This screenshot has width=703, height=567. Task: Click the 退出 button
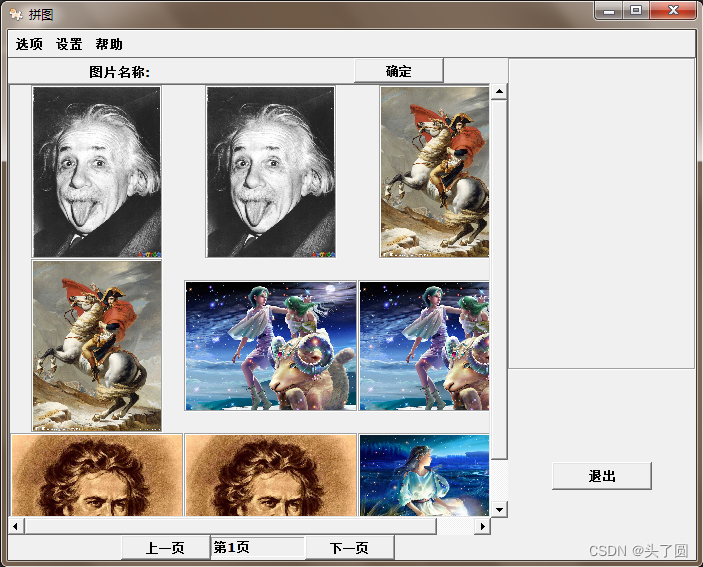pos(602,476)
